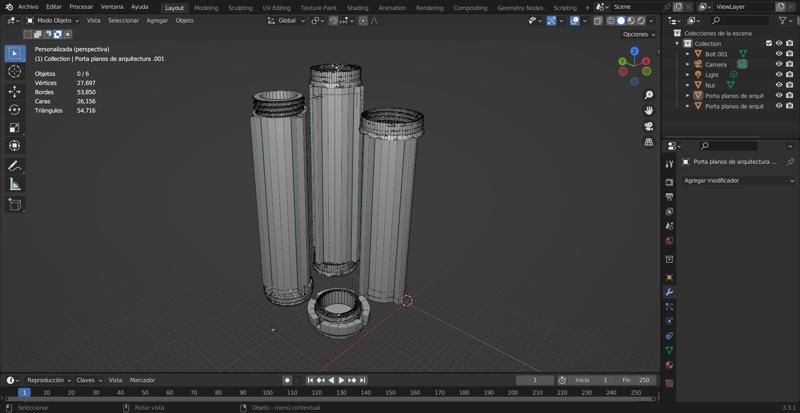Toggle visibility of Bolt.001 object
Image resolution: width=800 pixels, height=413 pixels.
point(779,54)
